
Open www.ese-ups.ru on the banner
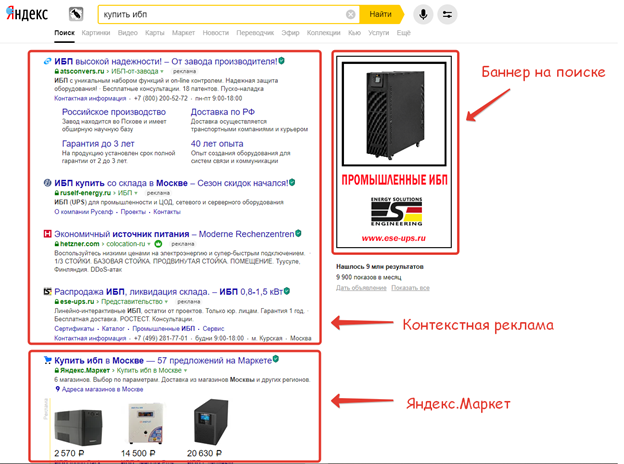(394, 238)
